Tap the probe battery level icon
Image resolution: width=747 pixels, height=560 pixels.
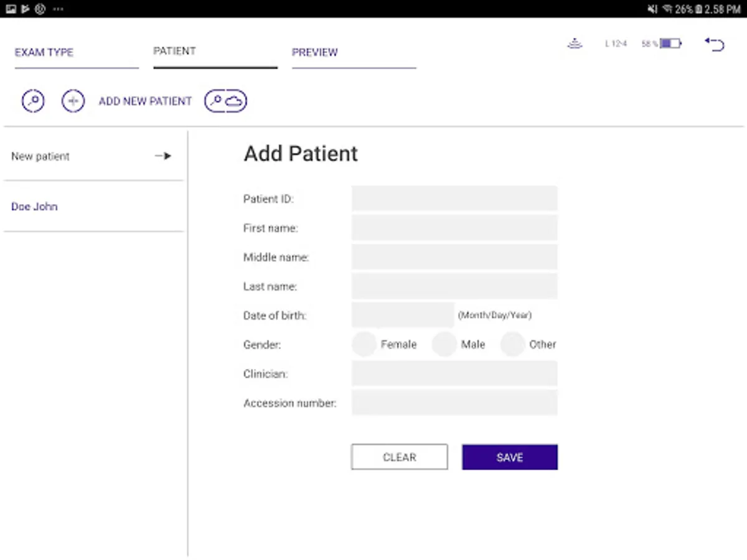pos(670,44)
